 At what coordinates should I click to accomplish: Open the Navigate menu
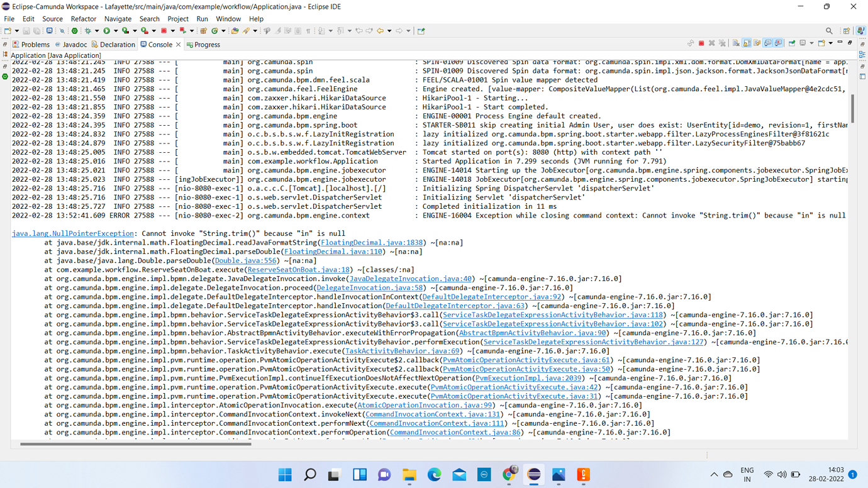[118, 19]
